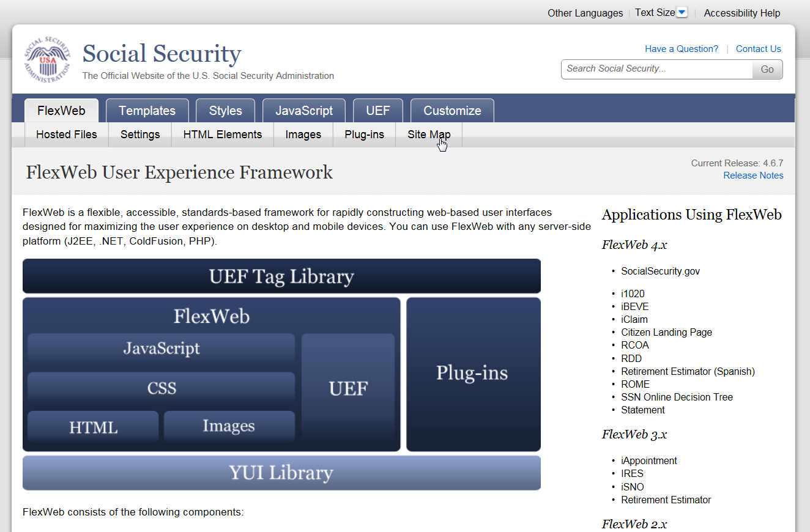Screen dimensions: 810x532
Task: Click the Have a Question? link
Action: [x=681, y=48]
